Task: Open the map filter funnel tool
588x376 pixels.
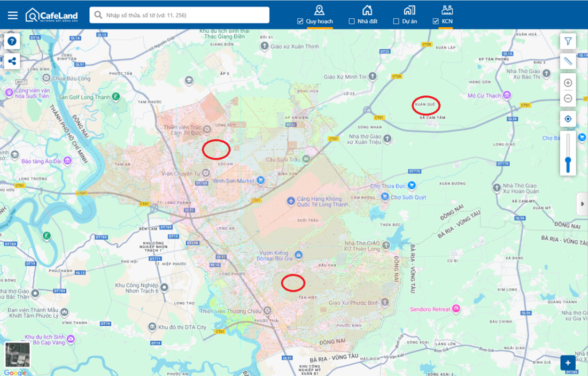Action: (568, 41)
